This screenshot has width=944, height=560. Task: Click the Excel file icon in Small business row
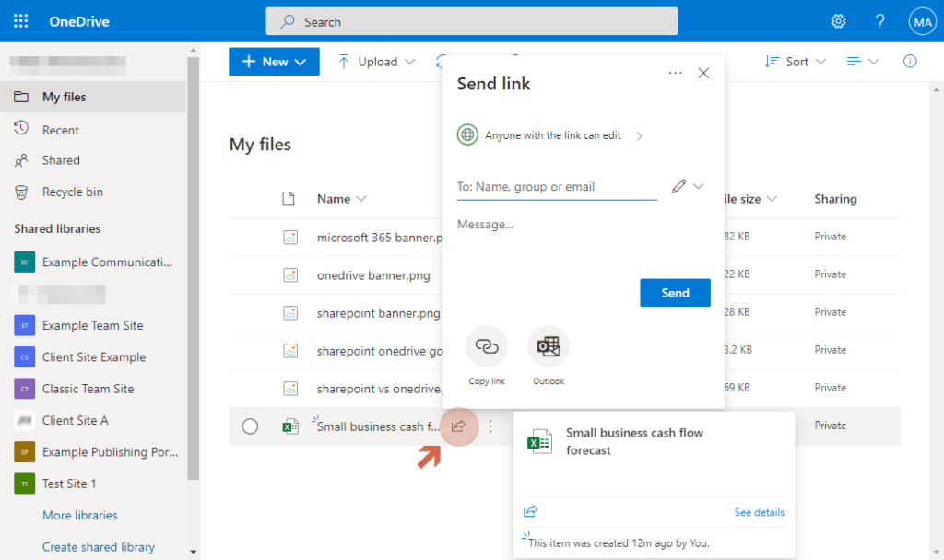click(290, 426)
